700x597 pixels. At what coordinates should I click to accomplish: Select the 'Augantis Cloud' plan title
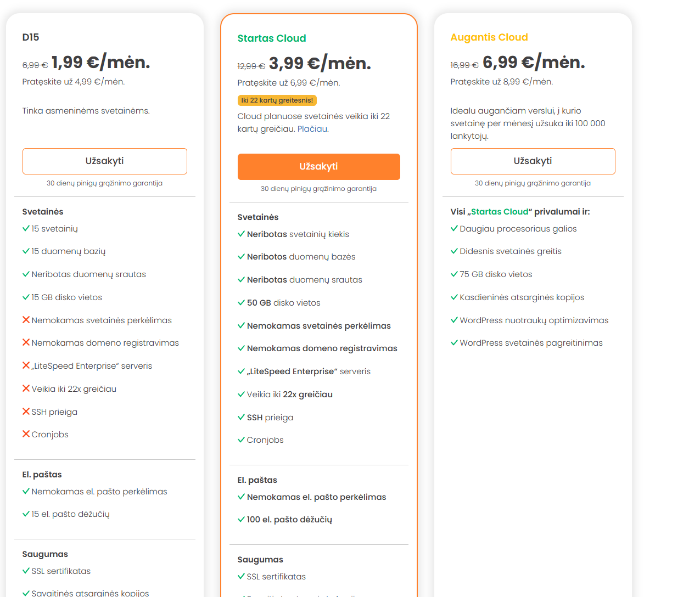tap(489, 38)
